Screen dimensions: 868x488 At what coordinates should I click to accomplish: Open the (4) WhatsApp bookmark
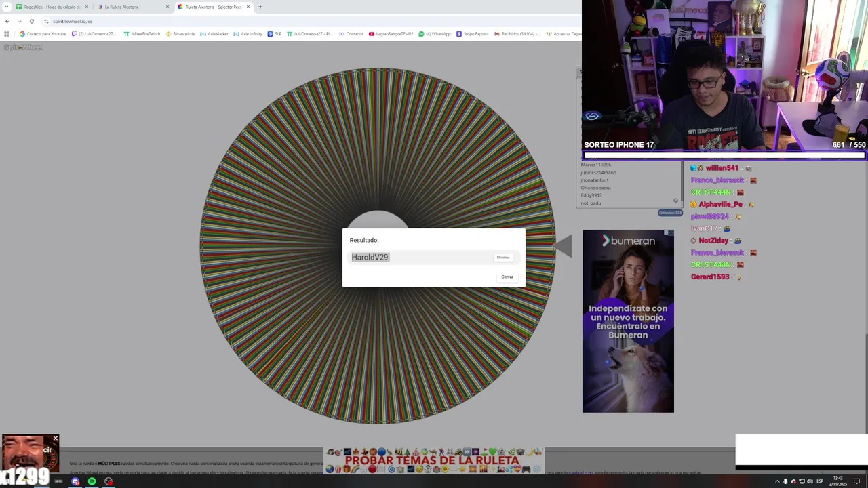click(x=435, y=34)
